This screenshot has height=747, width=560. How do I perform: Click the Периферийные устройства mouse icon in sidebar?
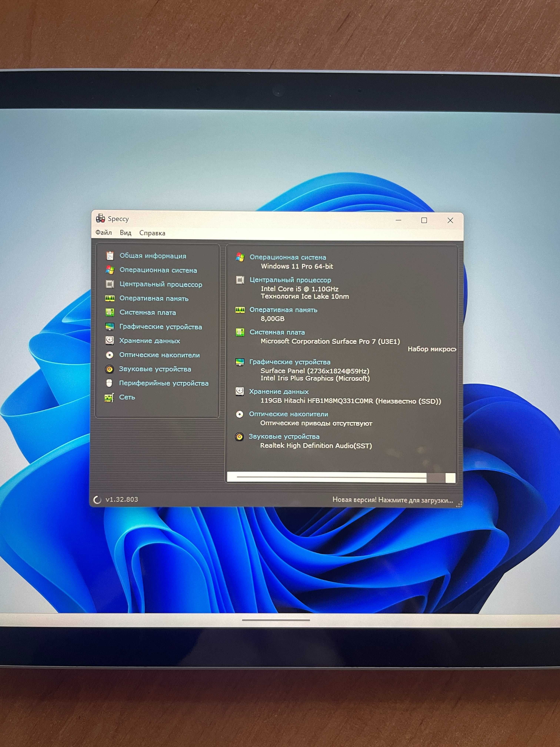point(109,383)
